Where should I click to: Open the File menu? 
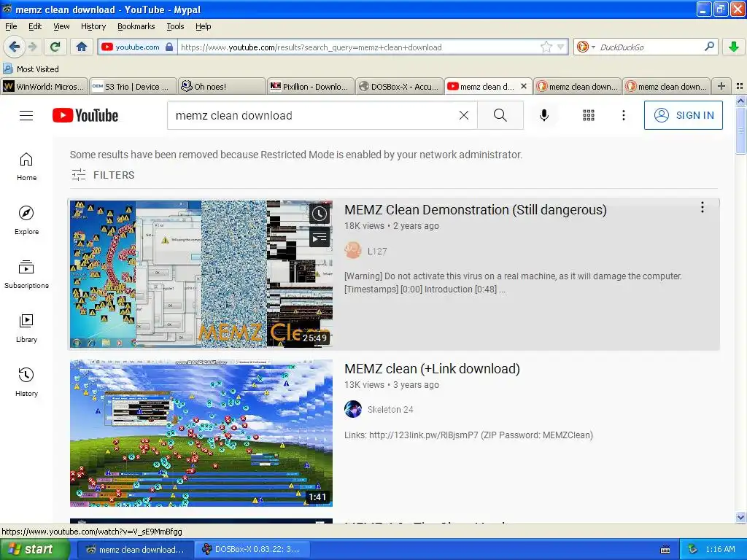(x=11, y=26)
